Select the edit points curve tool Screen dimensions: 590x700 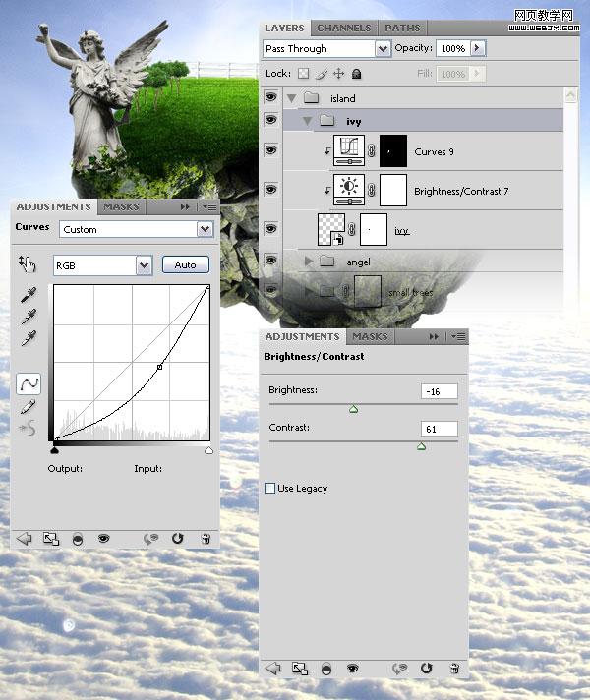tap(29, 384)
